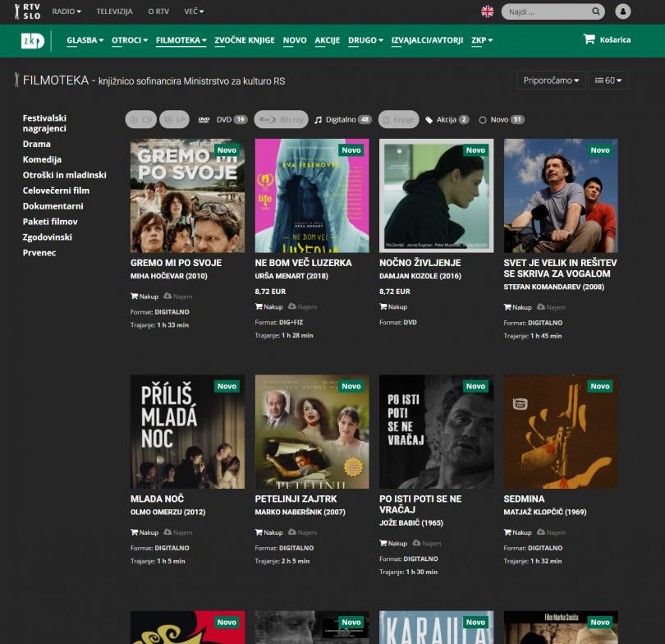Click the Akcija tag icon
Viewport: 665px width, 644px height.
429,120
